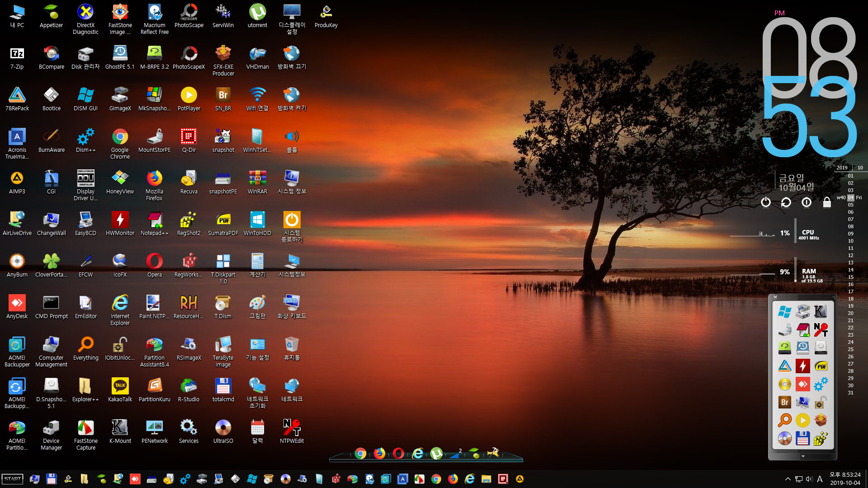Click the info icon in the desktop widget
The width and height of the screenshot is (868, 488).
[807, 202]
